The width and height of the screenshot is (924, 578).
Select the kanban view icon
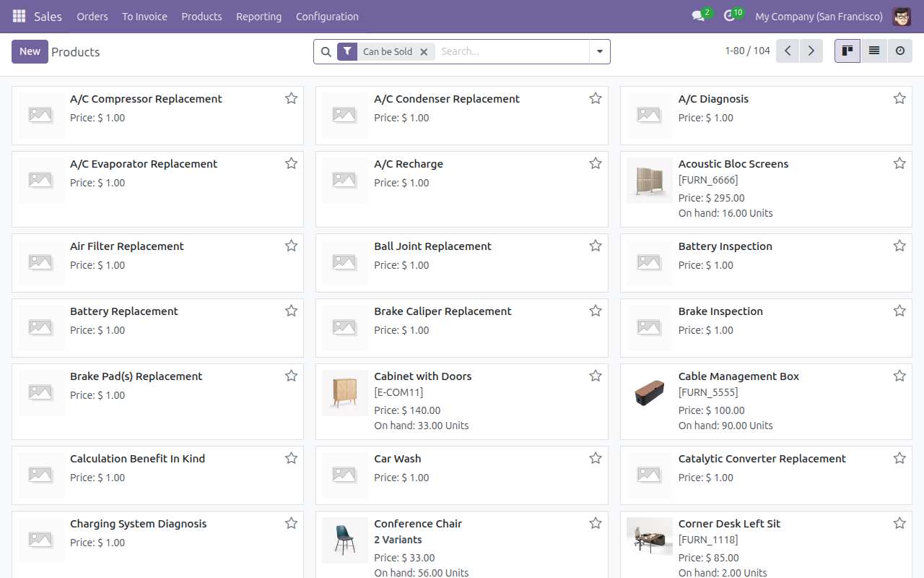tap(847, 51)
